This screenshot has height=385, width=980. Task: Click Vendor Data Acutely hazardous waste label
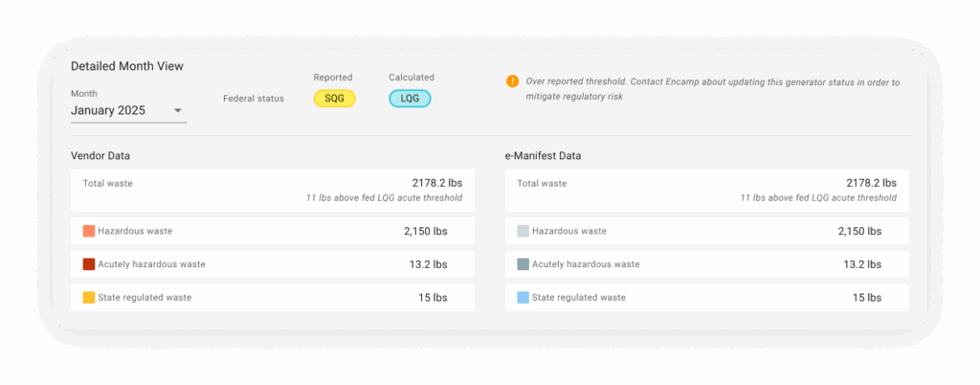tap(151, 264)
